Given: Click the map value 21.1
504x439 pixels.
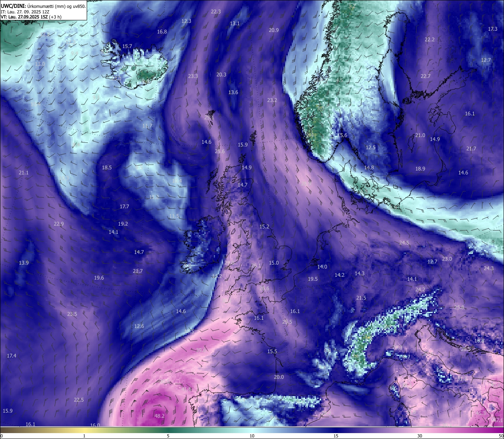Looking at the screenshot, I should click(x=23, y=173).
